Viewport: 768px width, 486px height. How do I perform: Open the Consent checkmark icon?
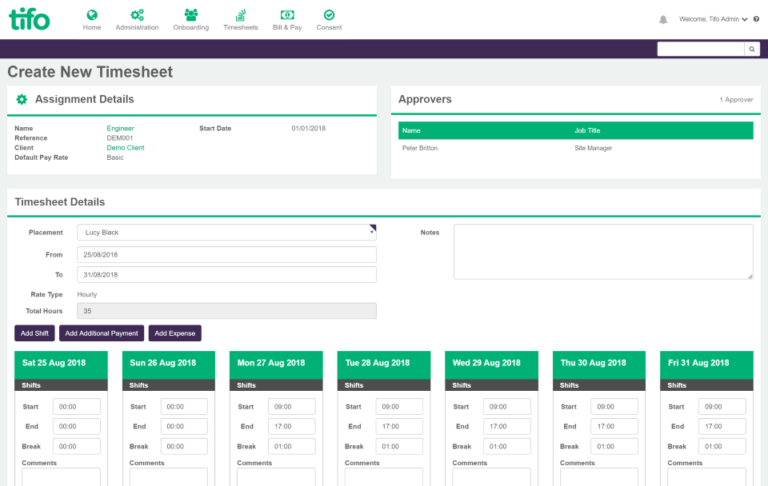point(329,15)
